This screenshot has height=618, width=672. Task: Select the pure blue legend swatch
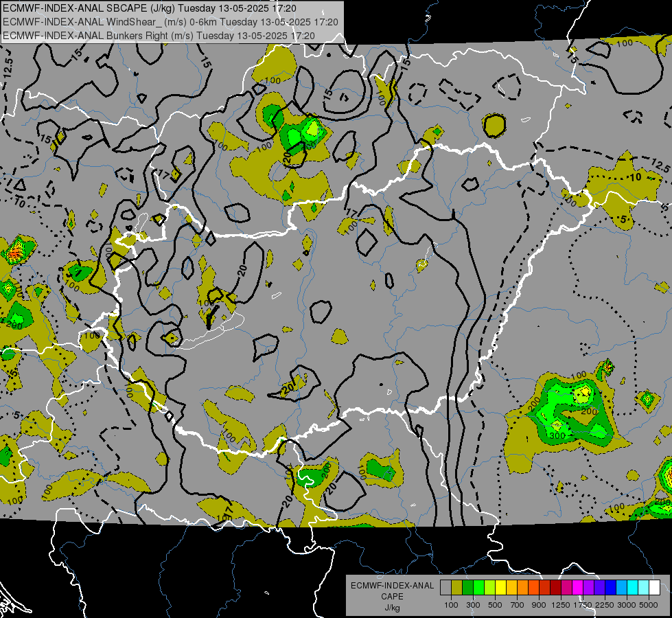click(611, 588)
